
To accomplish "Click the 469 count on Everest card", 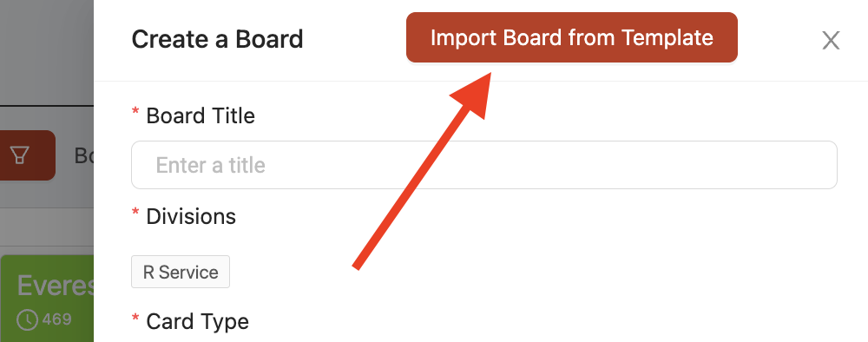I will click(x=57, y=319).
